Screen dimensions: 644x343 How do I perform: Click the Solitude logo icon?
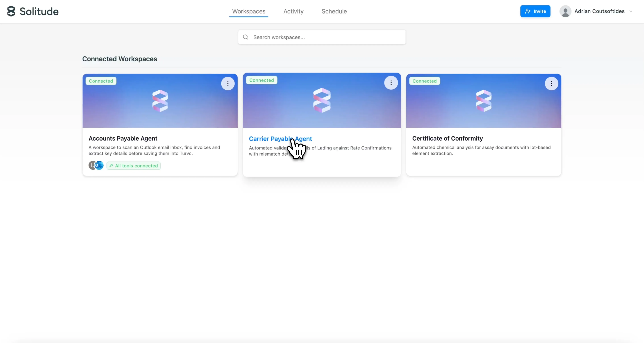click(11, 11)
